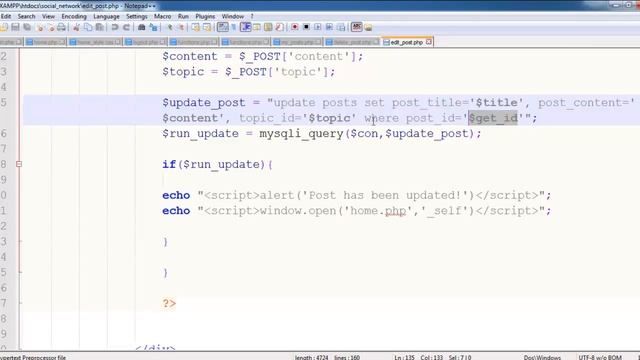This screenshot has height=360, width=640.
Task: Click the Print toolbar icon
Action: [x=61, y=27]
